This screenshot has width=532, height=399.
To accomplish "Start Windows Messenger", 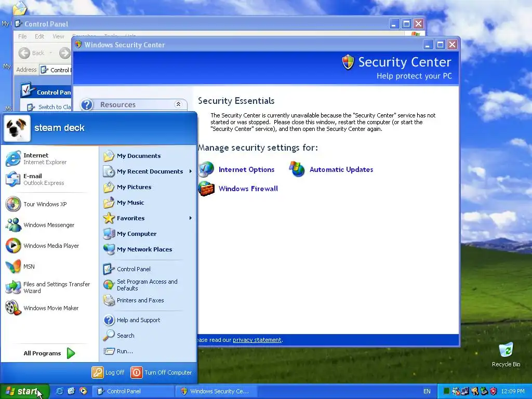I will click(x=49, y=225).
